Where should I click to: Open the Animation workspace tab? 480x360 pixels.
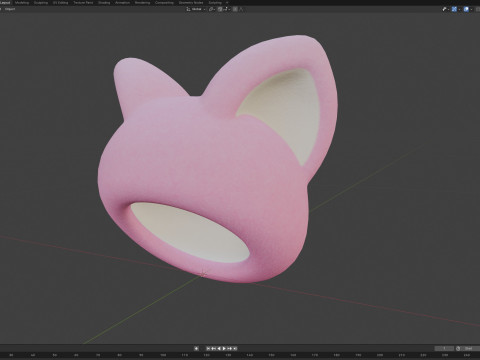[122, 2]
